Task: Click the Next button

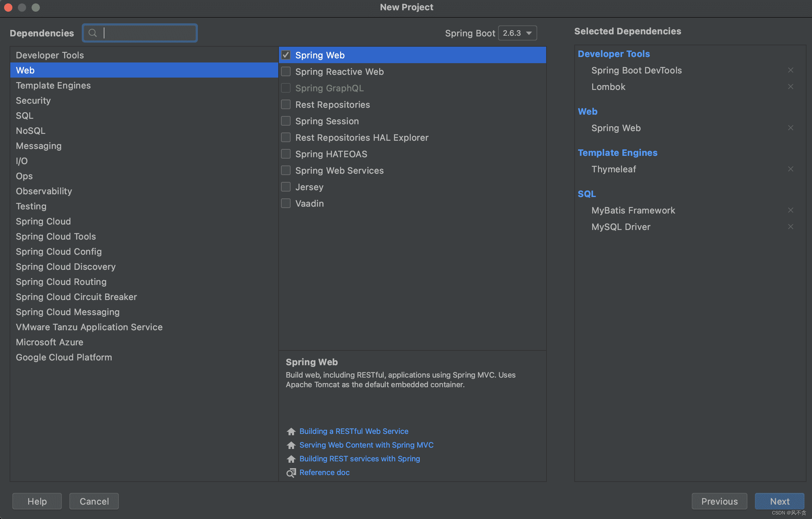Action: 779,501
